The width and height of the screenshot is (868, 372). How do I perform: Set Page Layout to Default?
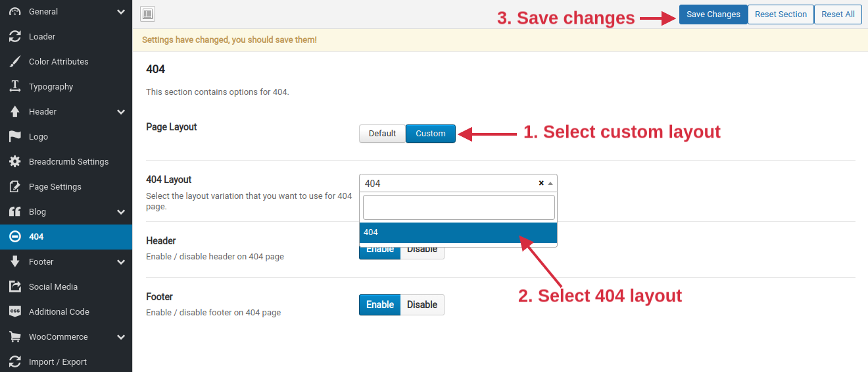tap(382, 134)
